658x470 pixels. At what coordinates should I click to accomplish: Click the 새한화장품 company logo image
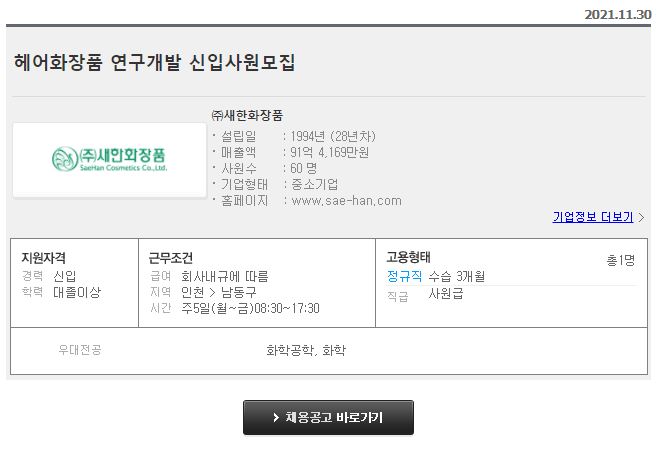pos(110,159)
